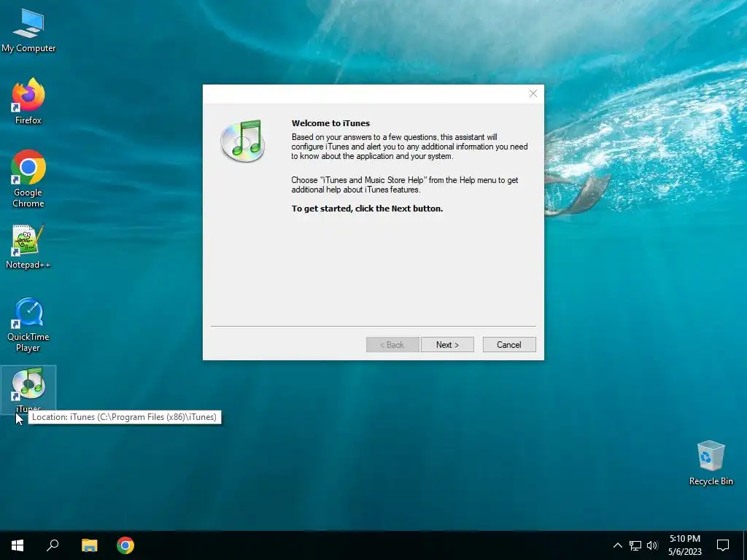Select the Firefox desktop shortcut
The width and height of the screenshot is (747, 560).
pos(28,101)
